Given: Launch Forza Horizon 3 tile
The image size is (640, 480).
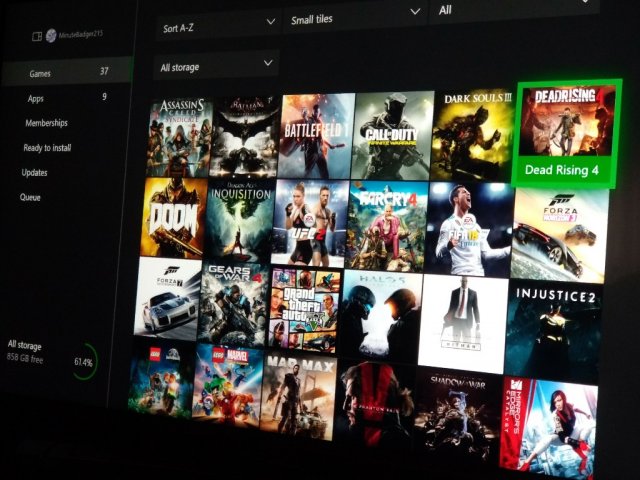Looking at the screenshot, I should click(559, 235).
